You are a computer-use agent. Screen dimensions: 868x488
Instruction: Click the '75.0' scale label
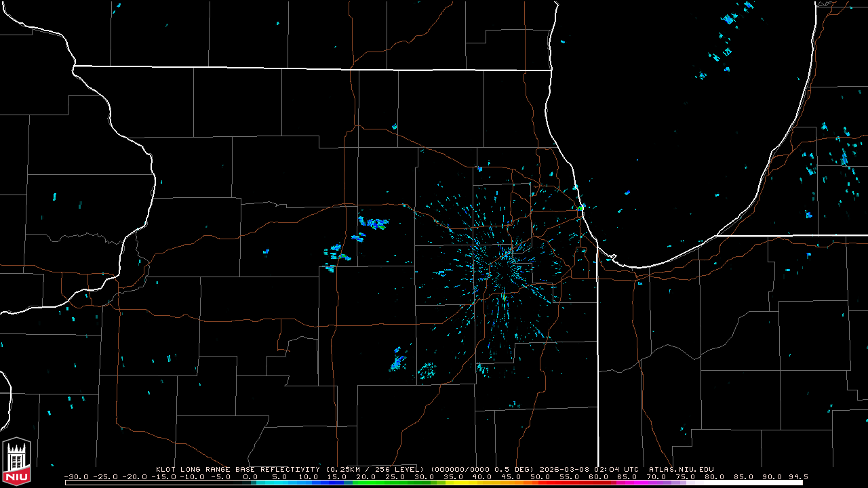686,477
